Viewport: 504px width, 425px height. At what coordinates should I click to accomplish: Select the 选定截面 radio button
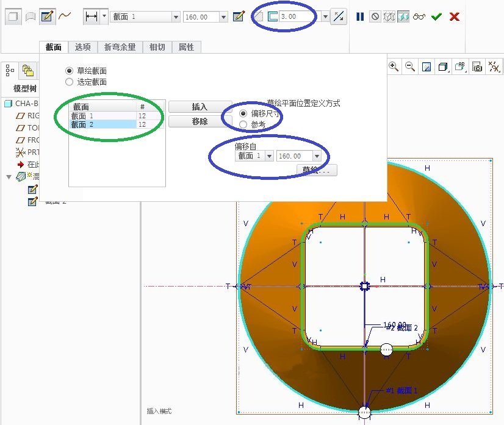(x=69, y=82)
